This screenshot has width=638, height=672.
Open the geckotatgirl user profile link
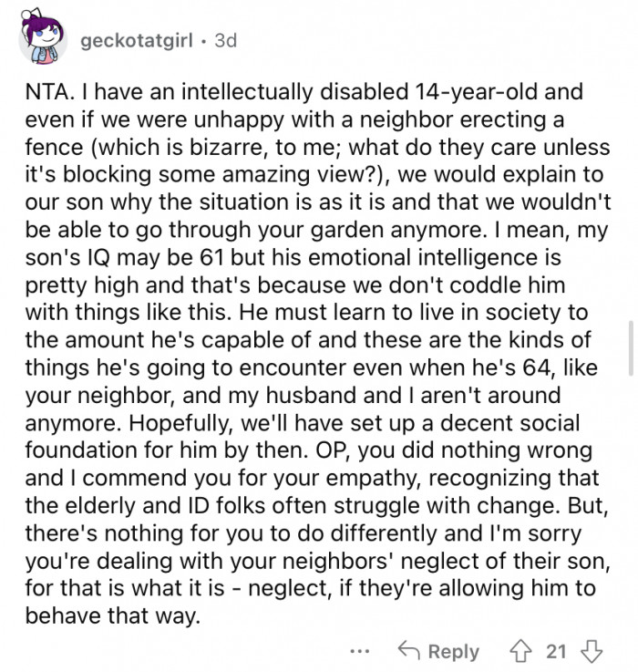[x=137, y=42]
